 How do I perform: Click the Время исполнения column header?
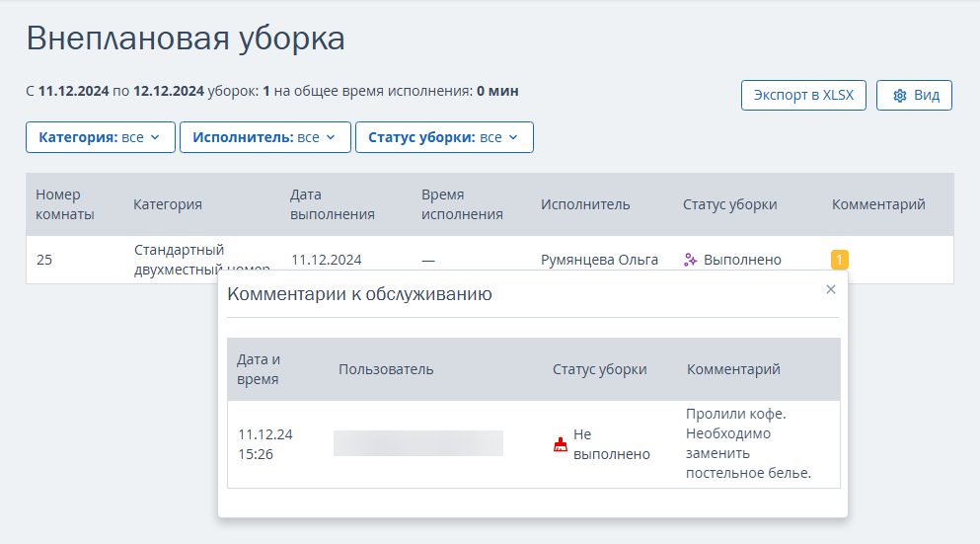(x=462, y=204)
